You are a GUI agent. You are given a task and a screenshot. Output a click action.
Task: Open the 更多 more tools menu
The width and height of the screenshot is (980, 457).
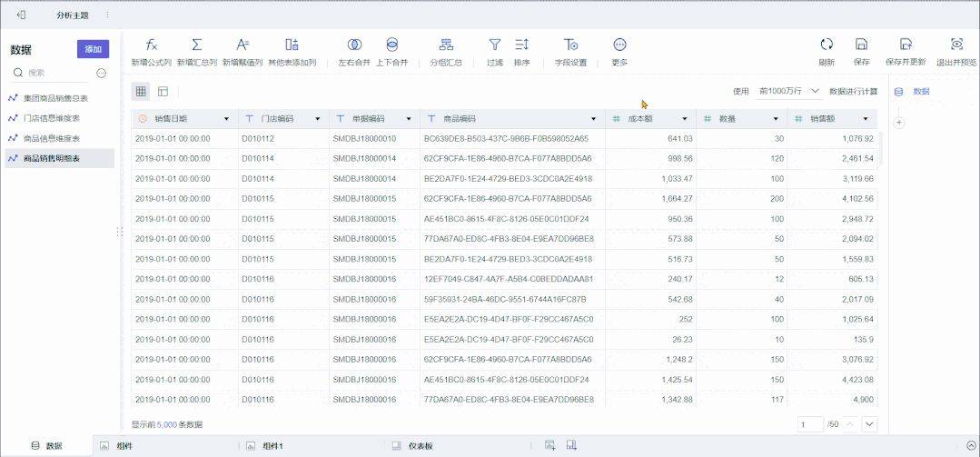(619, 53)
